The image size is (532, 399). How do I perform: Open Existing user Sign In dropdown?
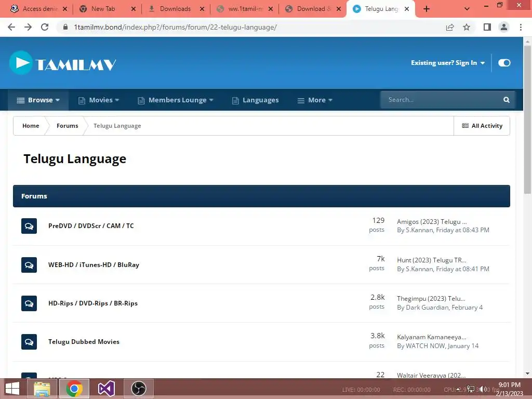point(448,63)
